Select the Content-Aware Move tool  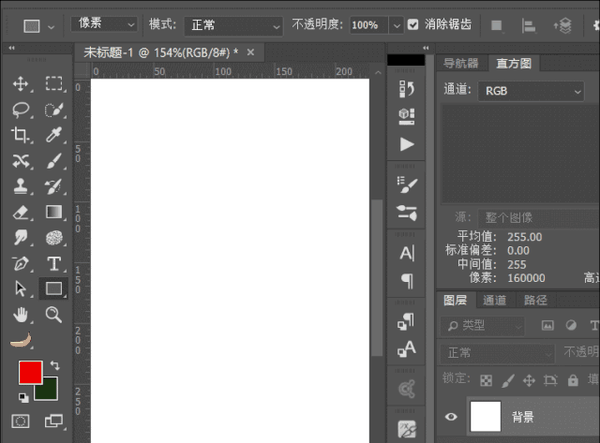point(21,161)
